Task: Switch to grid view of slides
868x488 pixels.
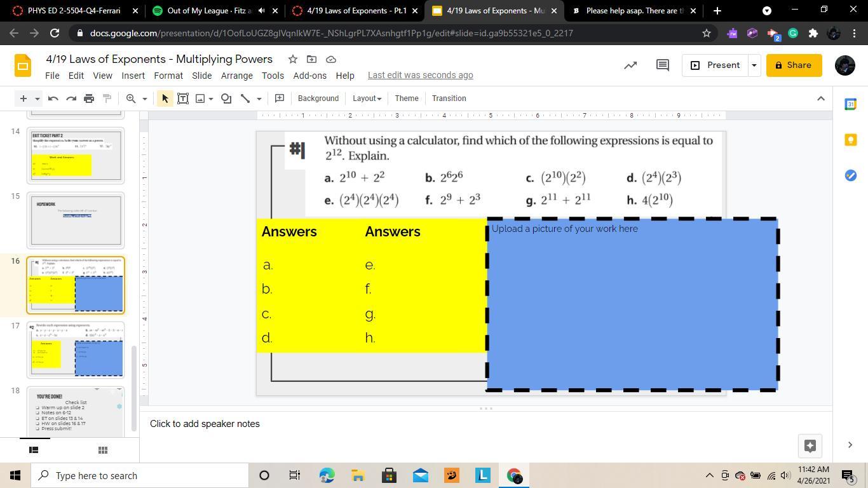Action: click(x=102, y=450)
